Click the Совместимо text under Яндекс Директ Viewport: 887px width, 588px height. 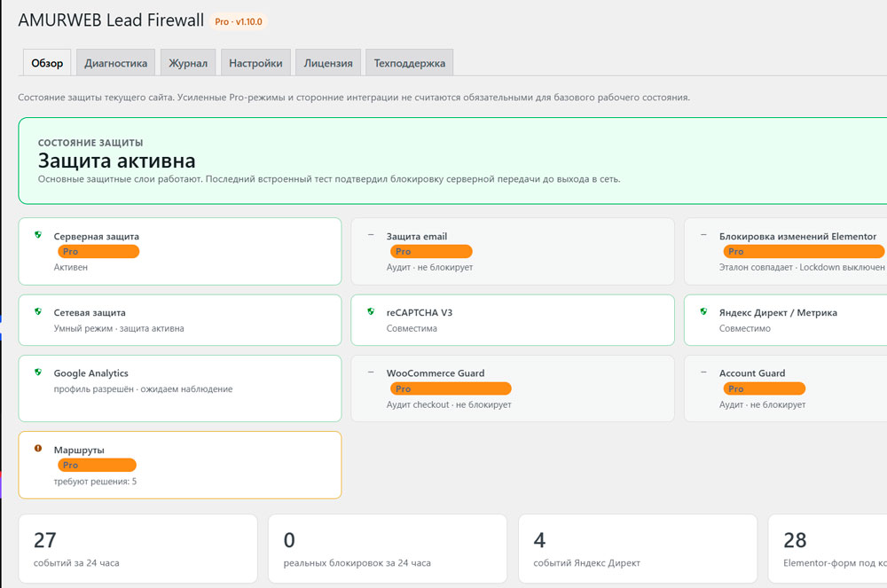pyautogui.click(x=745, y=328)
